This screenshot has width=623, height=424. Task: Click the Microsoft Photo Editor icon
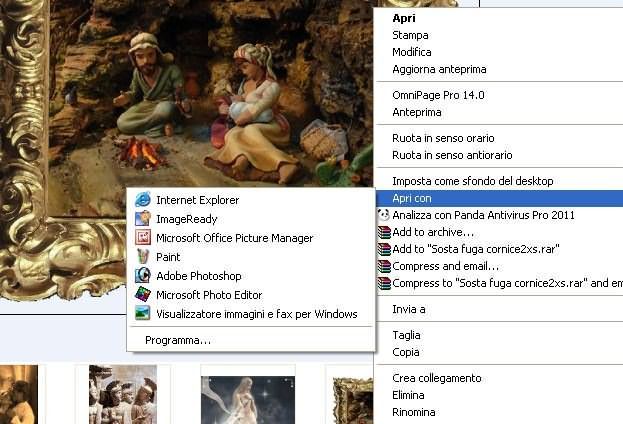coord(143,294)
